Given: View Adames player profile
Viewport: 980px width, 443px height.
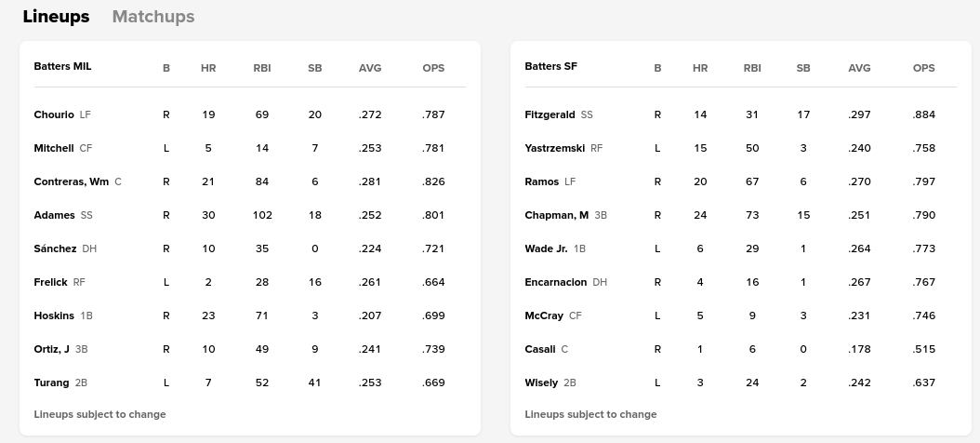Looking at the screenshot, I should pos(54,215).
